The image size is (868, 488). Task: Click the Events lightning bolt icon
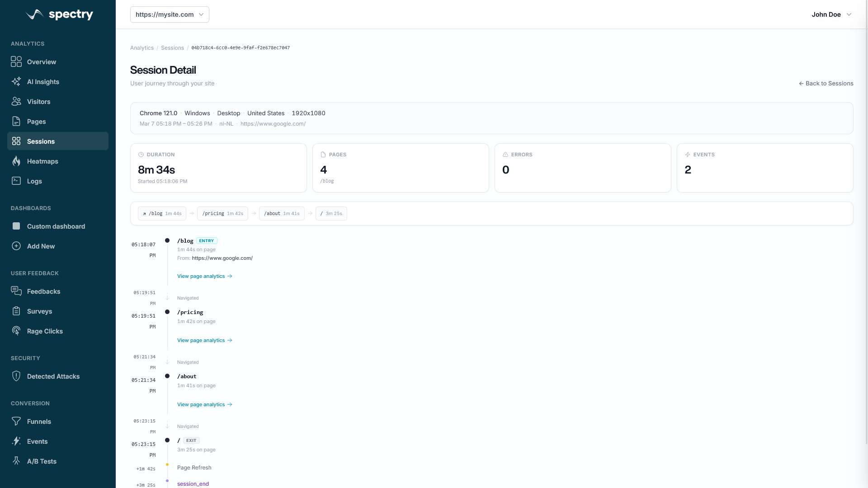(x=16, y=441)
